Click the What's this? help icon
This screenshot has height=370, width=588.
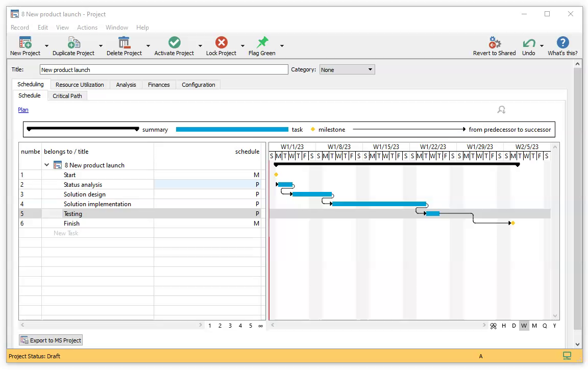tap(562, 42)
